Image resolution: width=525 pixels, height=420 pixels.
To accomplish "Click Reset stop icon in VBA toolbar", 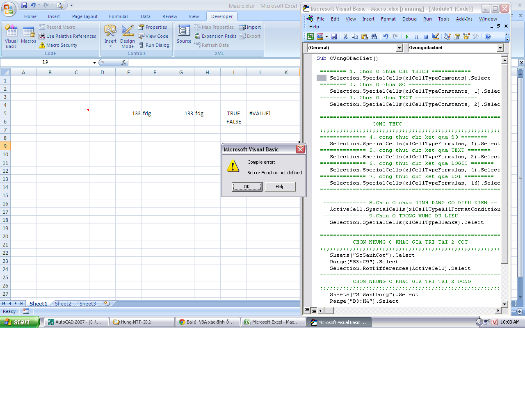I will (426, 37).
